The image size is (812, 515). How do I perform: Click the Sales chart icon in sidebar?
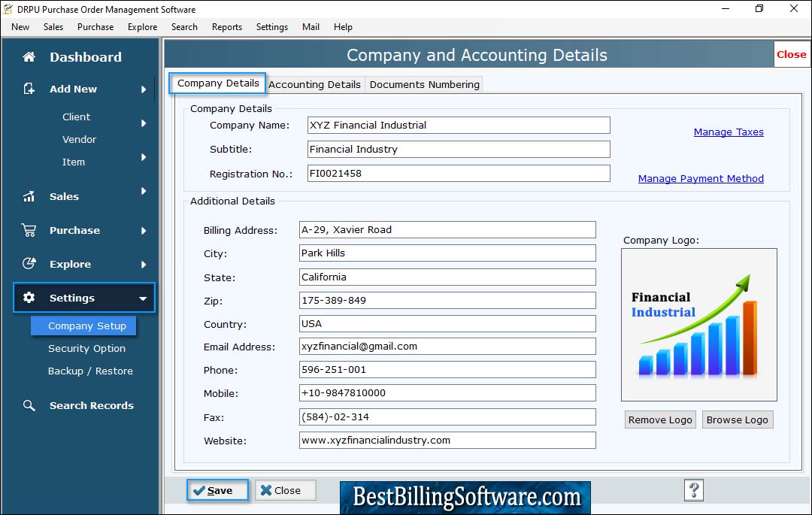coord(29,196)
